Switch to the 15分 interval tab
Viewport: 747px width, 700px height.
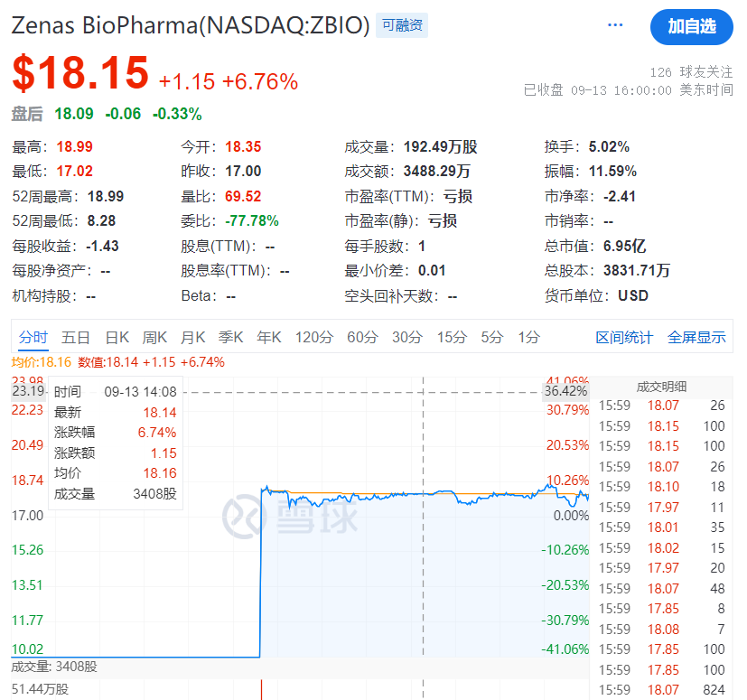click(x=453, y=336)
